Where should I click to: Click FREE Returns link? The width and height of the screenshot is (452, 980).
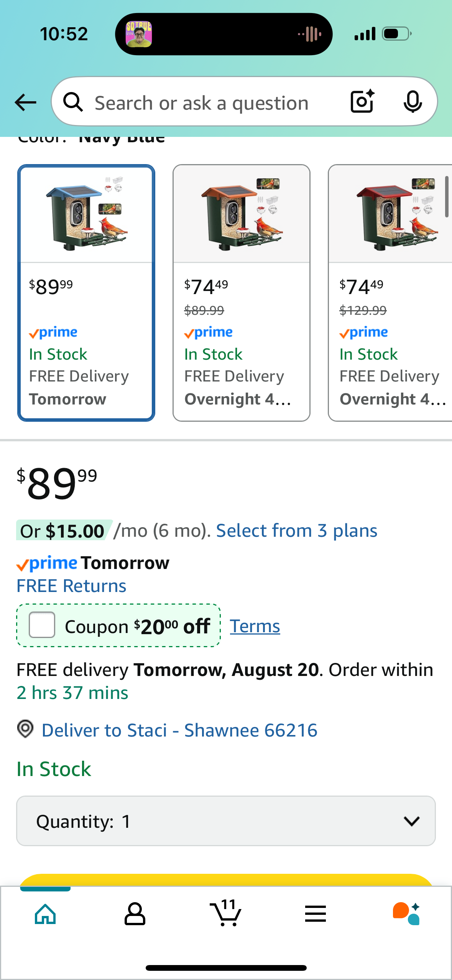coord(71,586)
